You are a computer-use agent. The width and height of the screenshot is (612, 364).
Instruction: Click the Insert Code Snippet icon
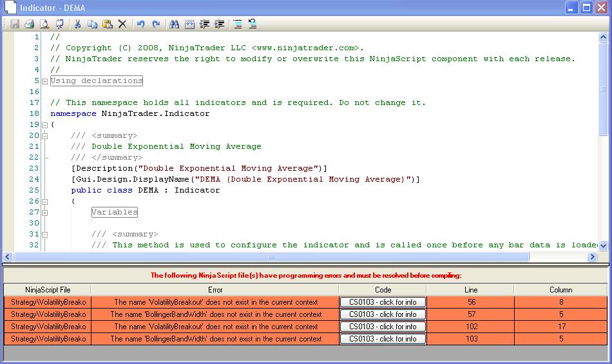(x=189, y=24)
